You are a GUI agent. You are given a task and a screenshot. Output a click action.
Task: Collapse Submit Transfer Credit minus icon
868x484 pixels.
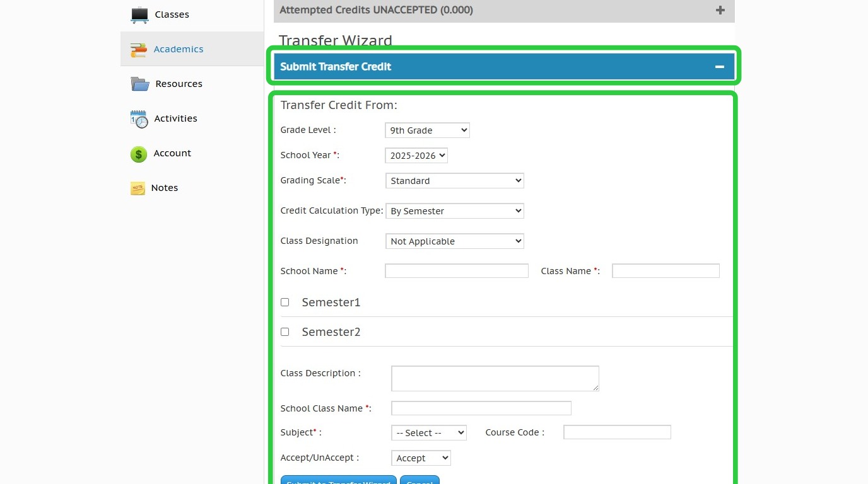click(x=719, y=67)
